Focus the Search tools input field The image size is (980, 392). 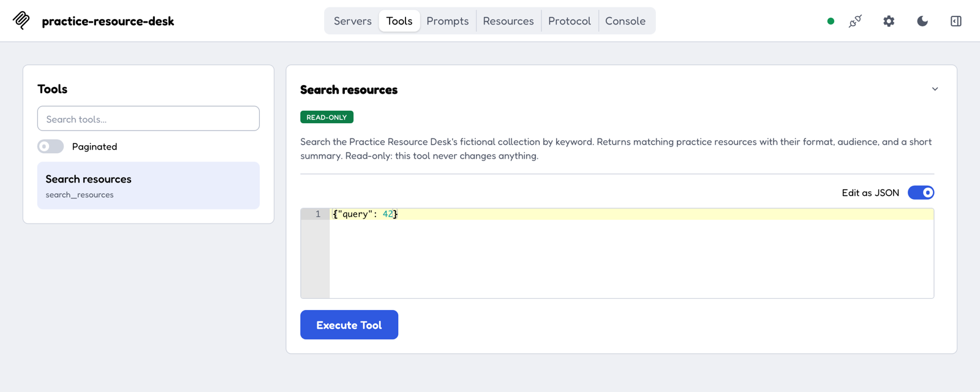[148, 119]
